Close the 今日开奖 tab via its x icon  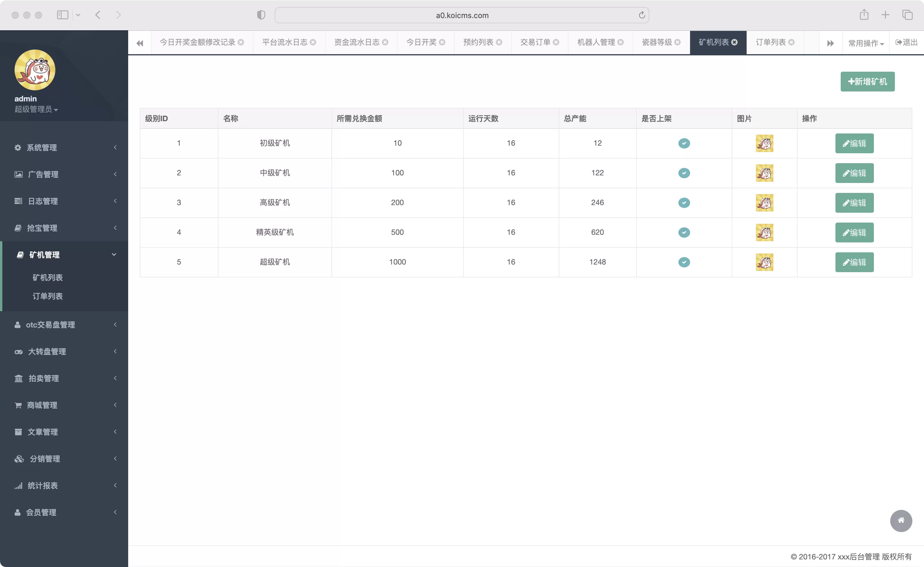click(442, 42)
